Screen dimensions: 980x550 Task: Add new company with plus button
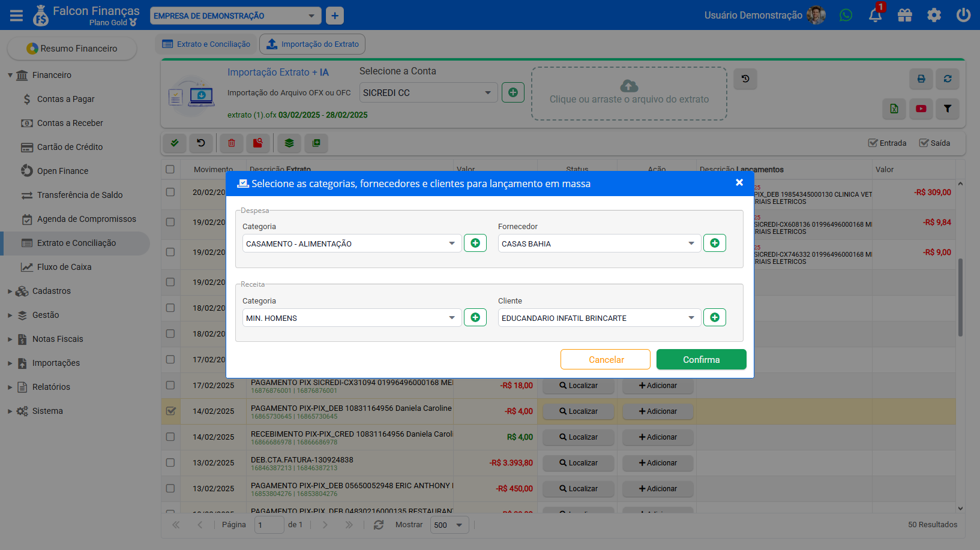pyautogui.click(x=335, y=16)
